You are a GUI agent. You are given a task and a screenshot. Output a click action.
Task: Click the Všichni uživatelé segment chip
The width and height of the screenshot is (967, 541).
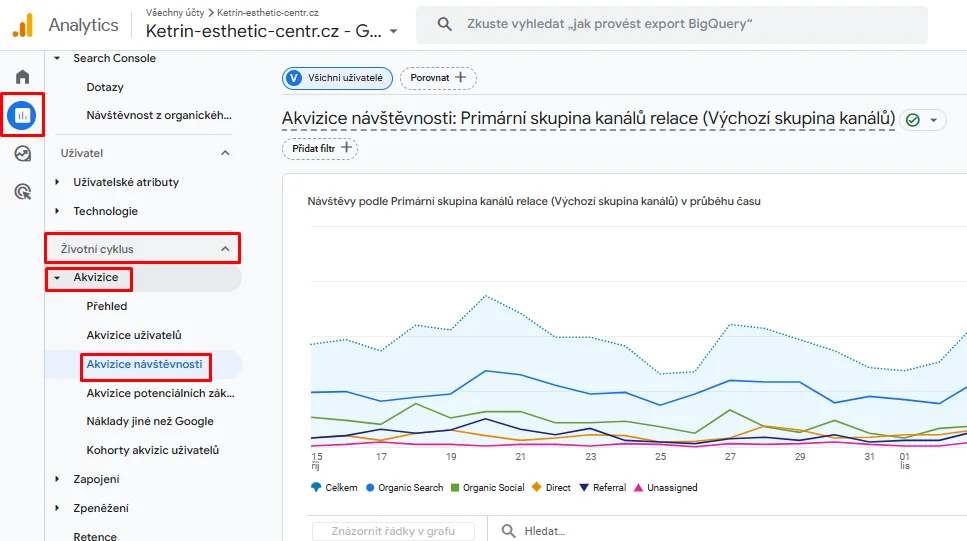[337, 78]
